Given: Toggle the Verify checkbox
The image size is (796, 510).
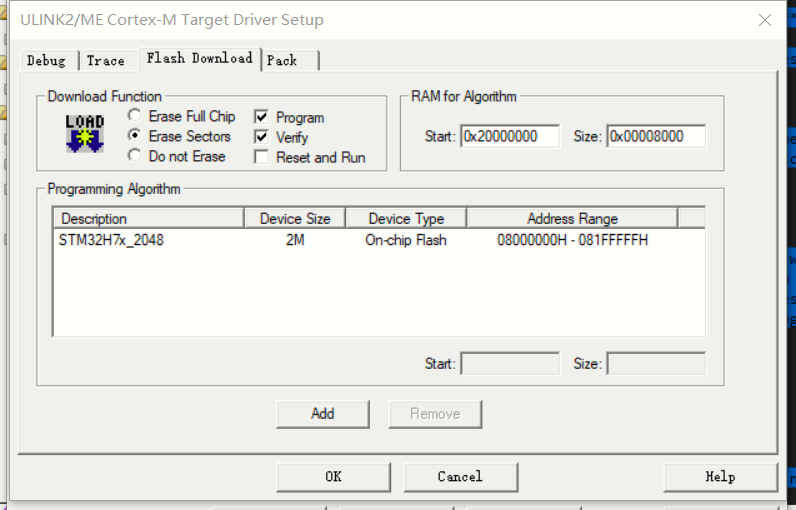Looking at the screenshot, I should [x=261, y=137].
